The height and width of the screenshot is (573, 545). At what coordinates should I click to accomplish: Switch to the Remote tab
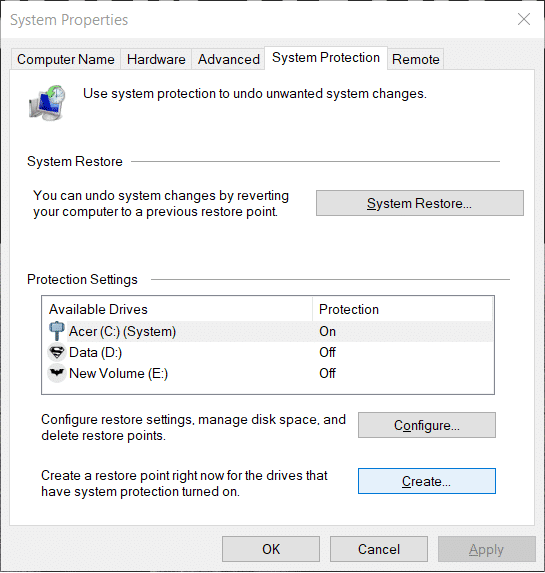416,59
